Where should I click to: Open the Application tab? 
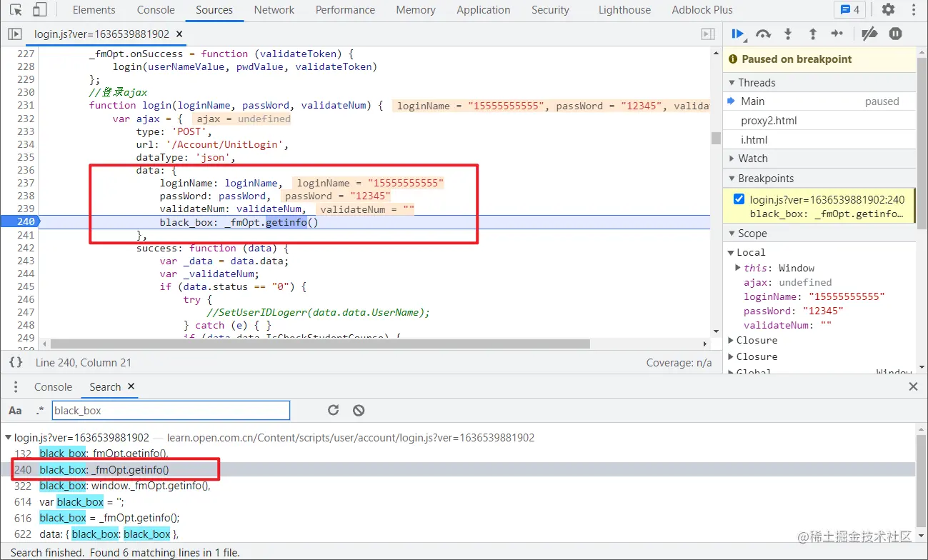click(x=484, y=10)
